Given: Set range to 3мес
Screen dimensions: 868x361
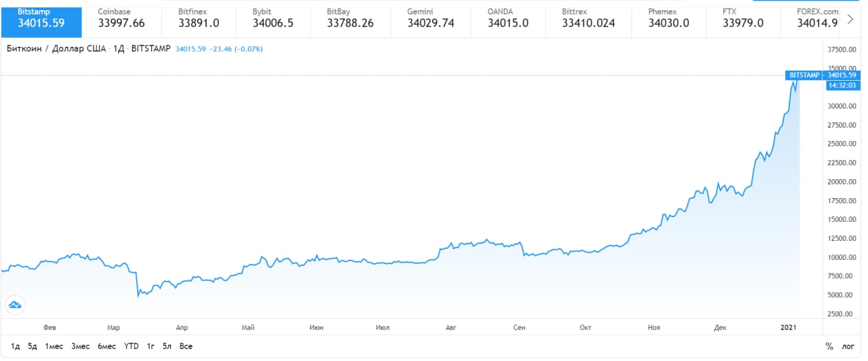Looking at the screenshot, I should (80, 346).
